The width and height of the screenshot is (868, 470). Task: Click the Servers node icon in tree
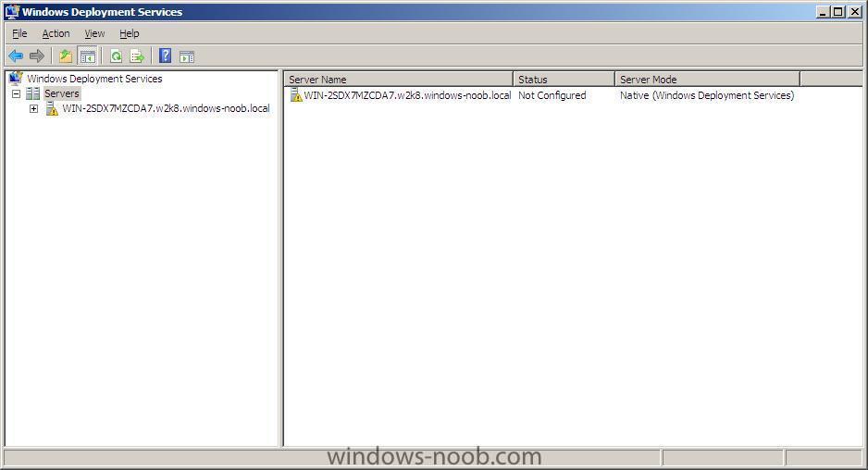32,93
